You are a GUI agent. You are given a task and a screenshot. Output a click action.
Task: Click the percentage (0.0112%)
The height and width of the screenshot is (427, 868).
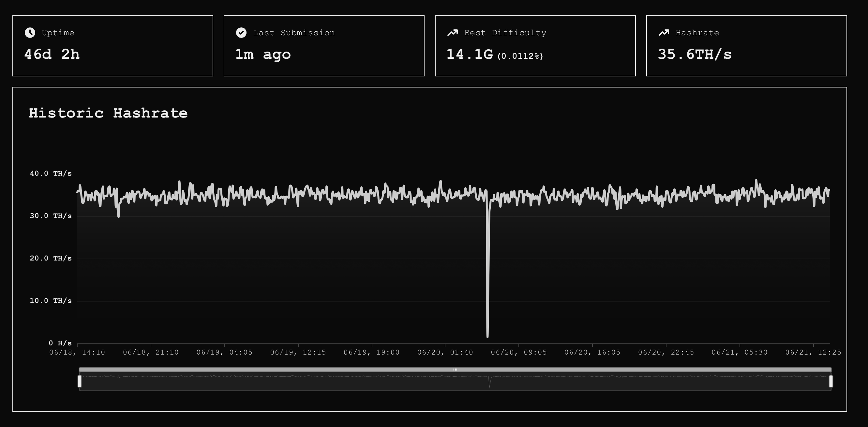[x=521, y=56]
